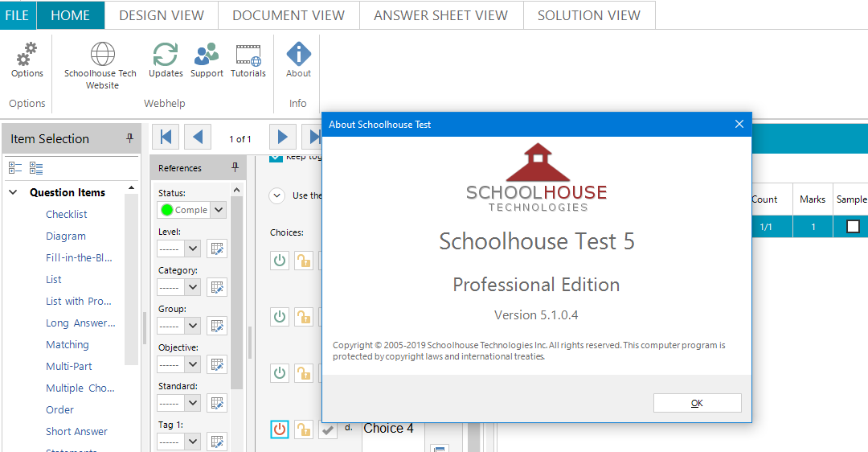Go to the next question item
This screenshot has height=452, width=868.
tap(282, 137)
